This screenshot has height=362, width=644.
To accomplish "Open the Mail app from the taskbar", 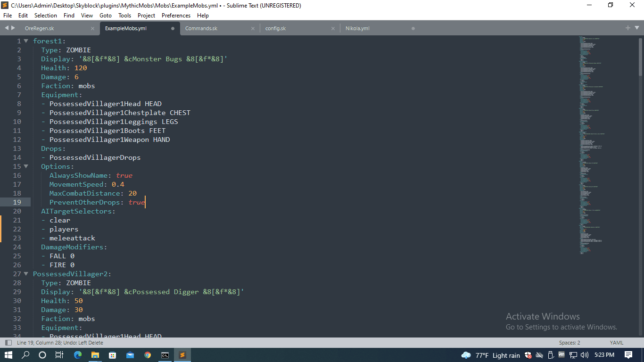I will [x=130, y=355].
